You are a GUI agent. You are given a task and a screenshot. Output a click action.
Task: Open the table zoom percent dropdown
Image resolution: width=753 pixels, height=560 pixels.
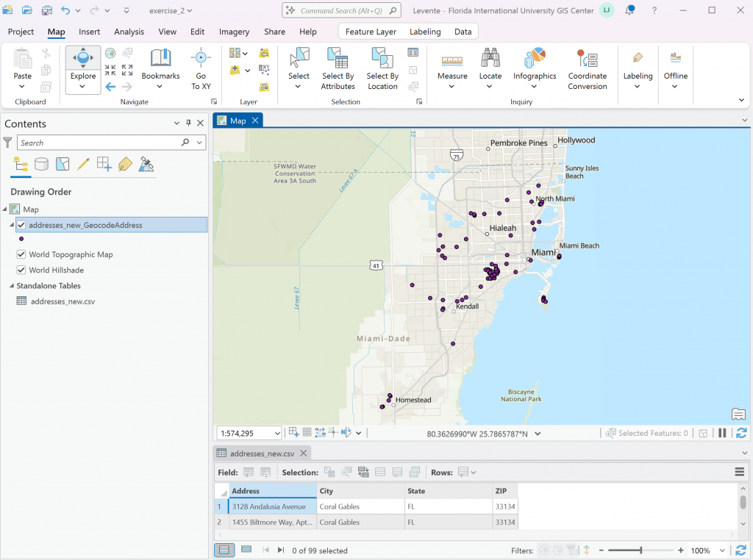722,550
